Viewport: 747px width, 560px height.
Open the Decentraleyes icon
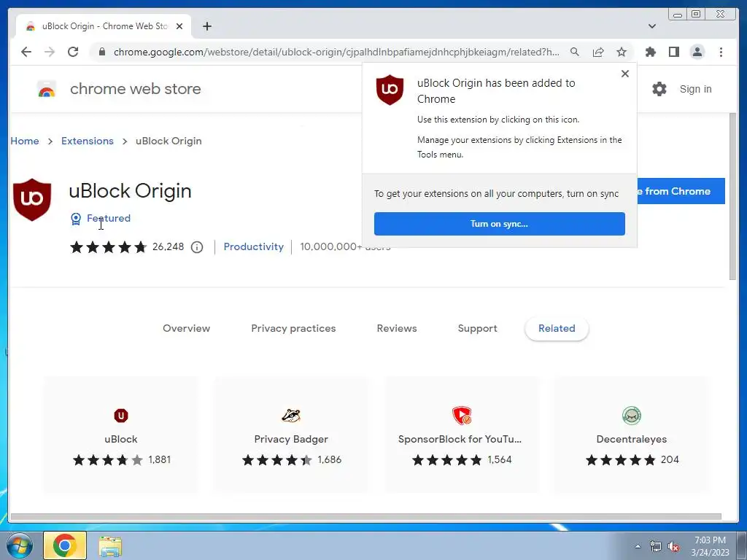(x=632, y=415)
